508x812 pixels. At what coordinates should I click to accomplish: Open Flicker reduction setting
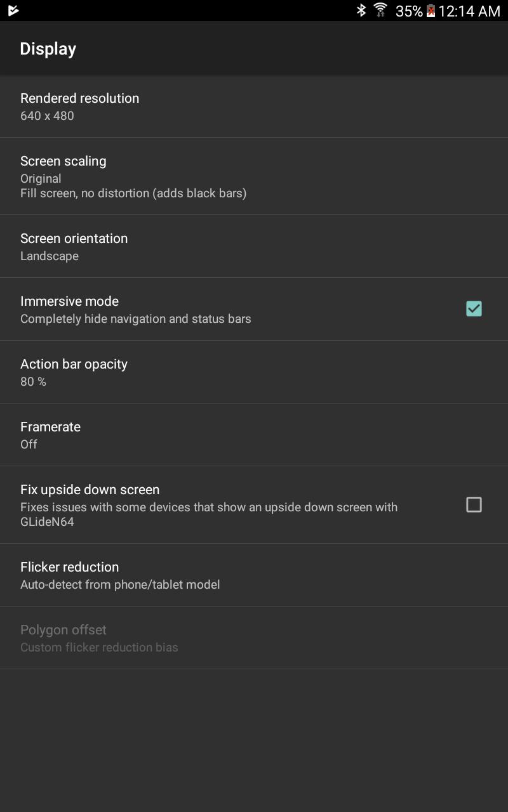point(254,575)
